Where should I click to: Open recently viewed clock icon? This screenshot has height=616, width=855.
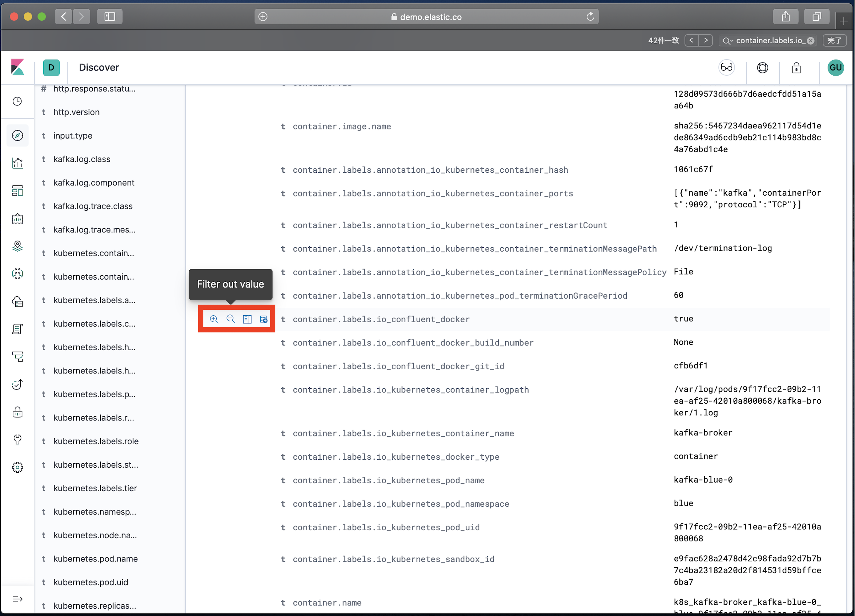(17, 101)
